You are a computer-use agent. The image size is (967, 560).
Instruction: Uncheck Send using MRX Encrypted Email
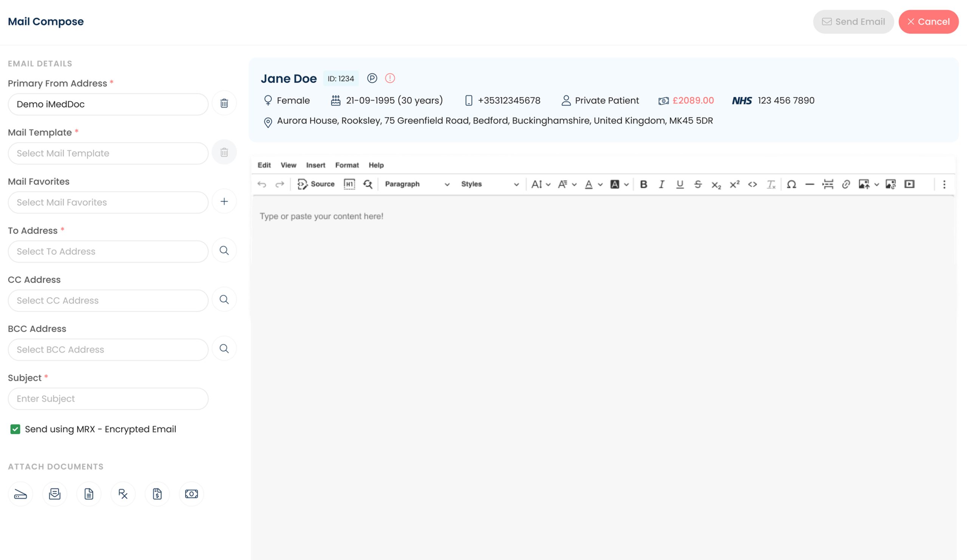coord(15,429)
